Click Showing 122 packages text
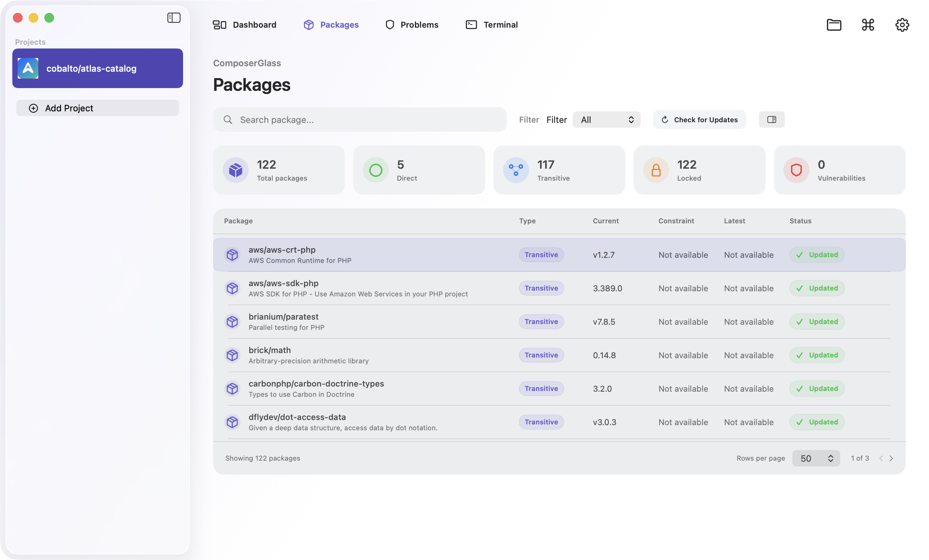The height and width of the screenshot is (560, 929). (x=262, y=458)
